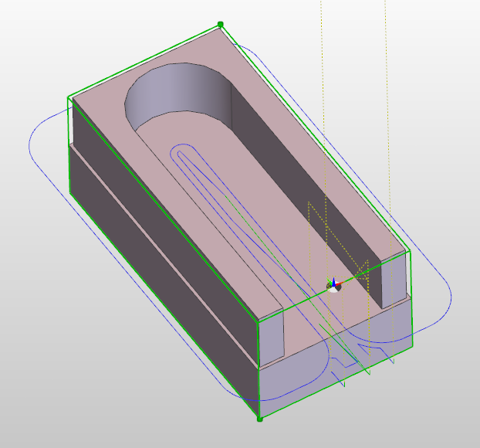Select the small front face right of the slot
This screenshot has height=448, width=480.
(x=394, y=280)
